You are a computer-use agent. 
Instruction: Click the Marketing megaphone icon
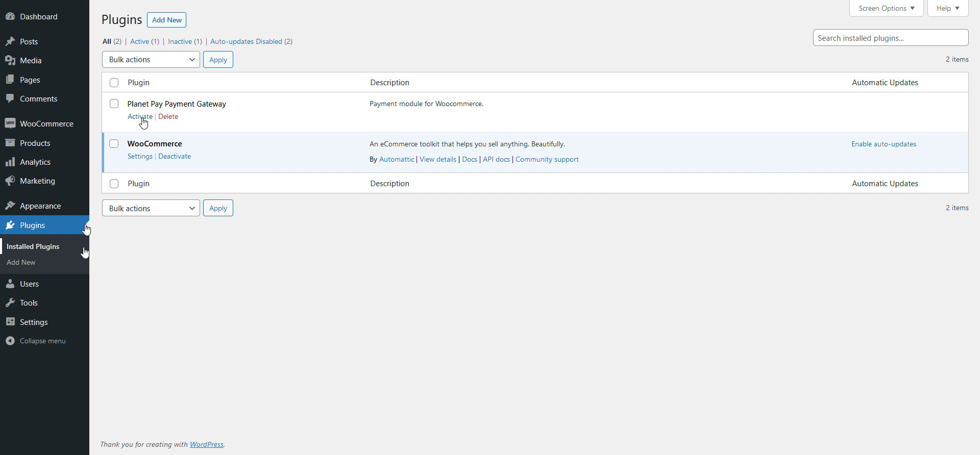click(10, 181)
